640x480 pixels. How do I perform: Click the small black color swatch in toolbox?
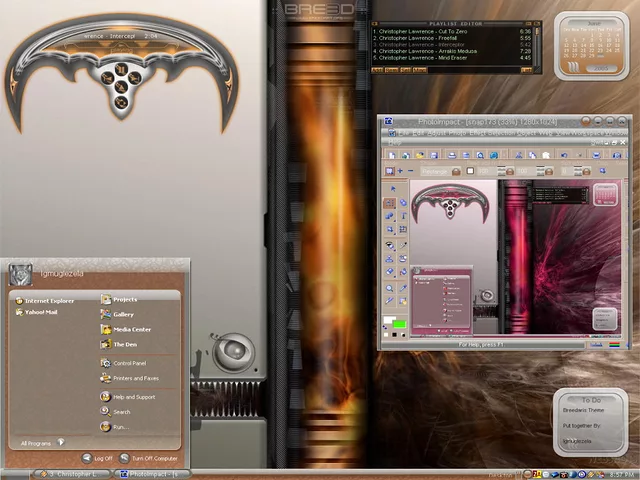pos(395,335)
